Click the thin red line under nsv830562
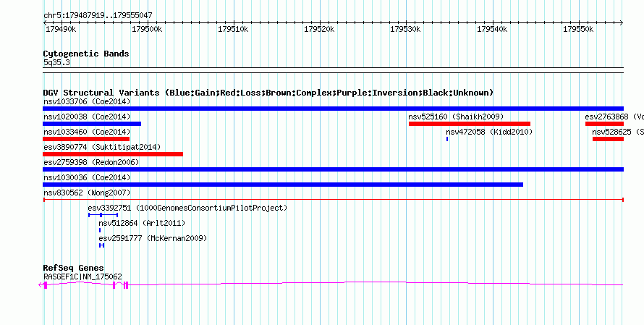Image resolution: width=644 pixels, height=325 pixels. point(333,200)
